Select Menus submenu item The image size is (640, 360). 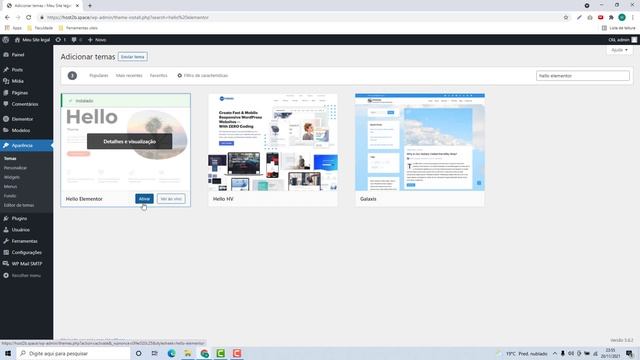[11, 187]
